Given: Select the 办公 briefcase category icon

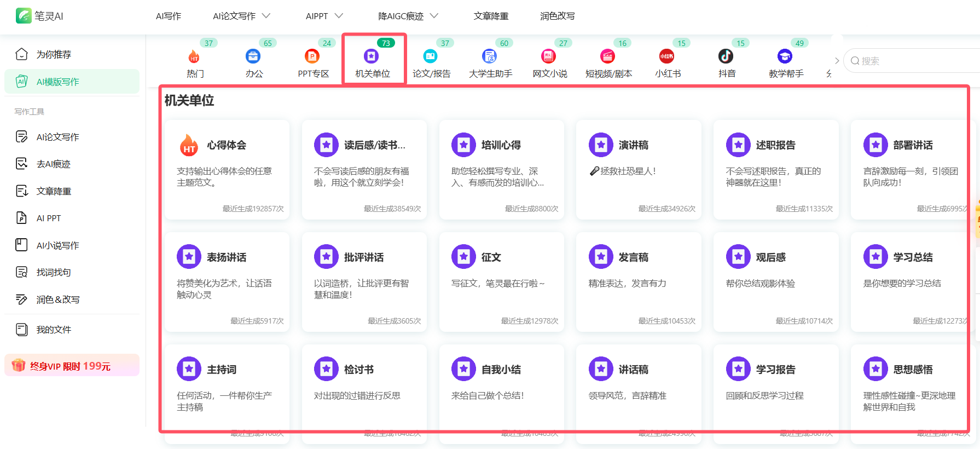Looking at the screenshot, I should point(253,56).
